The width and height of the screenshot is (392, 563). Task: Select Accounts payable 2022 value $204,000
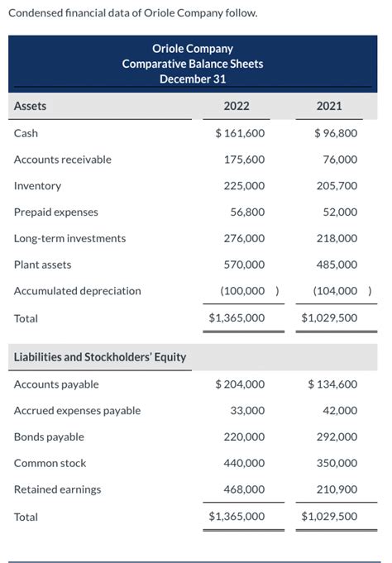click(240, 384)
